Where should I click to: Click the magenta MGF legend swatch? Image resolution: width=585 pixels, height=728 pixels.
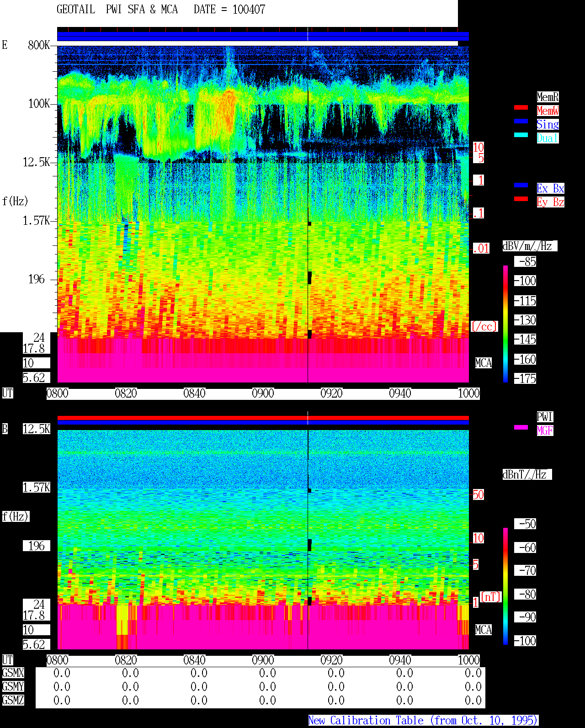pyautogui.click(x=521, y=427)
